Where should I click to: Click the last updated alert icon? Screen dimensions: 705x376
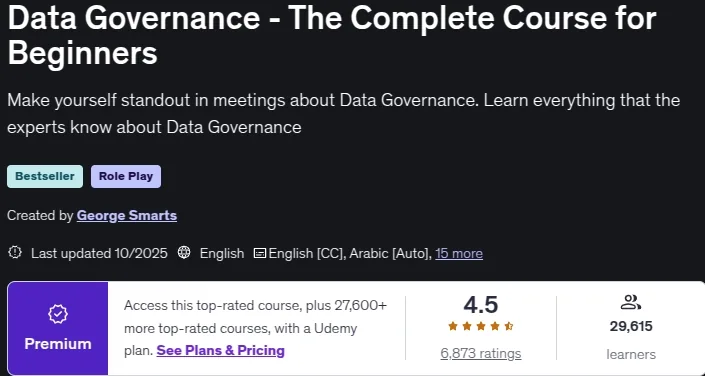click(15, 253)
